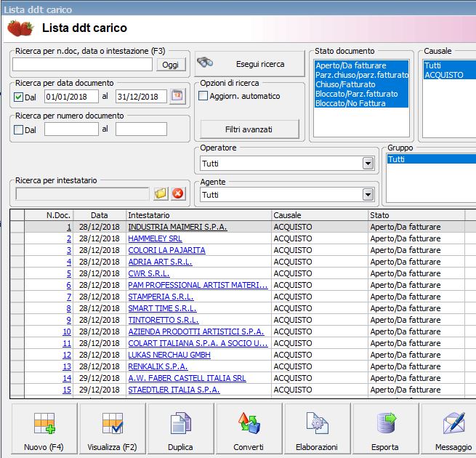
Task: Open document number 2 link
Action: click(x=69, y=238)
